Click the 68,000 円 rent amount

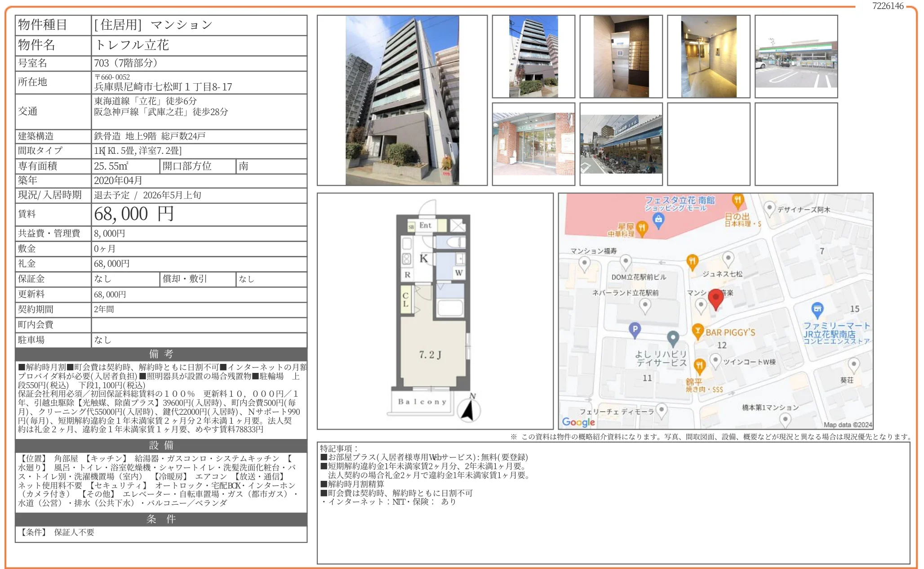point(134,214)
